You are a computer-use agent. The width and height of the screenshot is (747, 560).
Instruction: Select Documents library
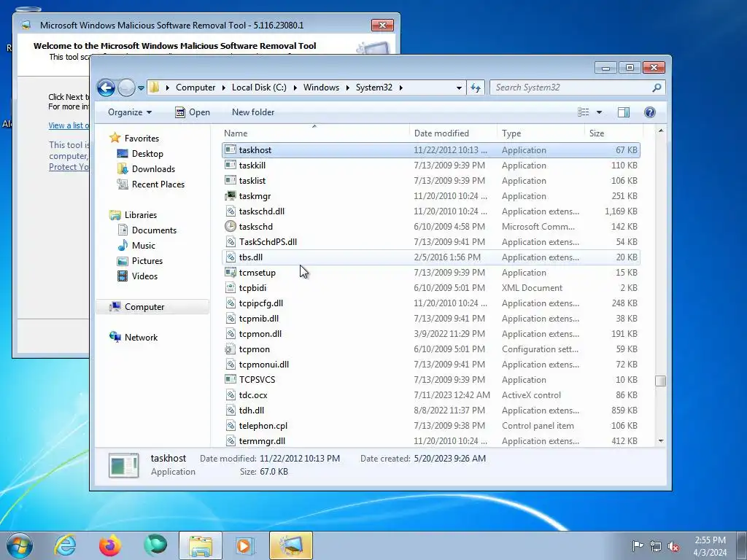click(x=154, y=230)
